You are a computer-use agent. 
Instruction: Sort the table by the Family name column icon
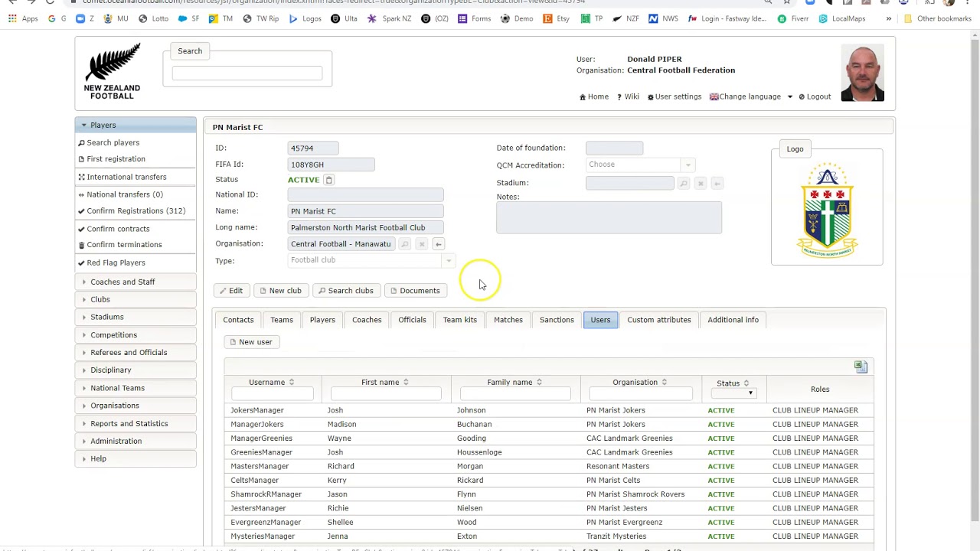point(539,382)
